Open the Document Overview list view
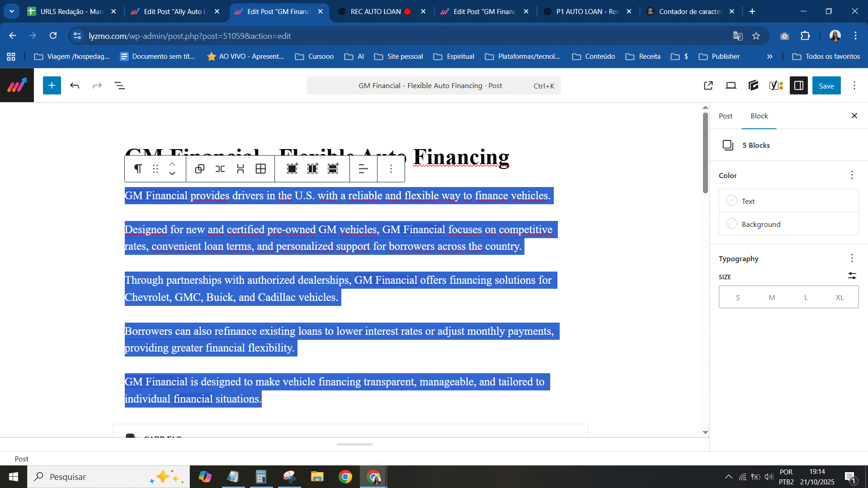Viewport: 868px width, 488px height. (120, 85)
